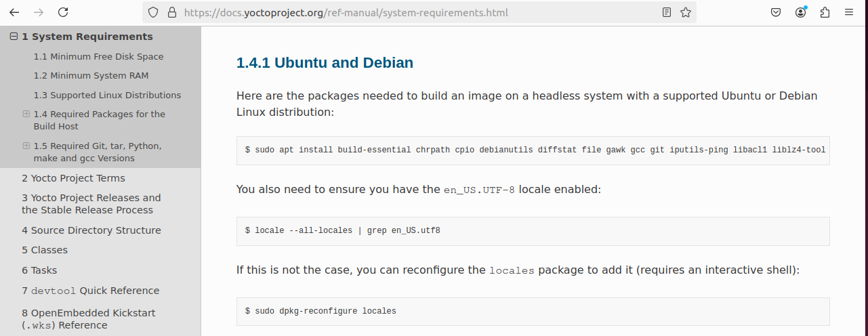Open 1 System Requirements sidebar entry
This screenshot has width=868, height=336.
[87, 37]
